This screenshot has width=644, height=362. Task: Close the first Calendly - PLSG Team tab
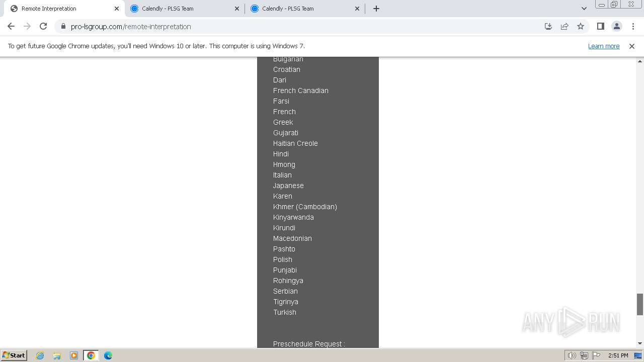(x=237, y=9)
